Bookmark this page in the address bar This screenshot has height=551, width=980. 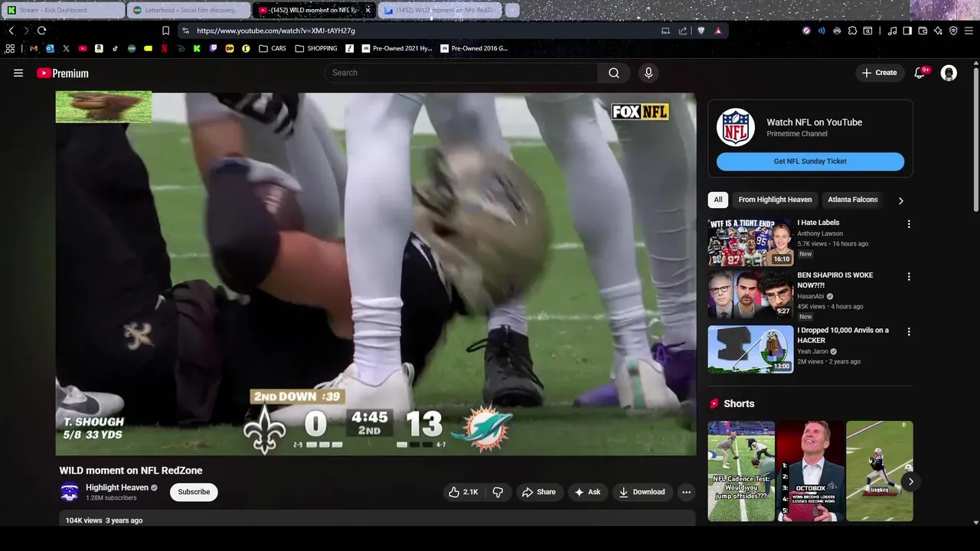(x=165, y=31)
